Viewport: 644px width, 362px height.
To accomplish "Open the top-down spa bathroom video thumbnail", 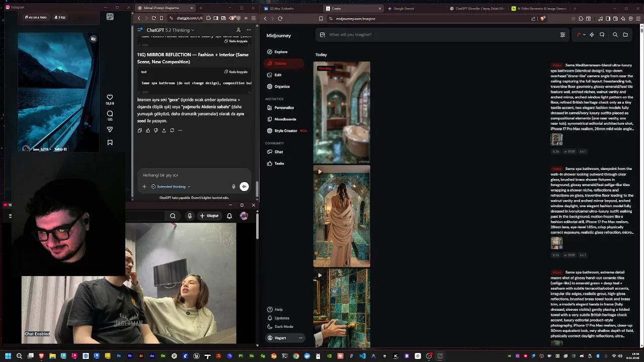I will pyautogui.click(x=342, y=113).
